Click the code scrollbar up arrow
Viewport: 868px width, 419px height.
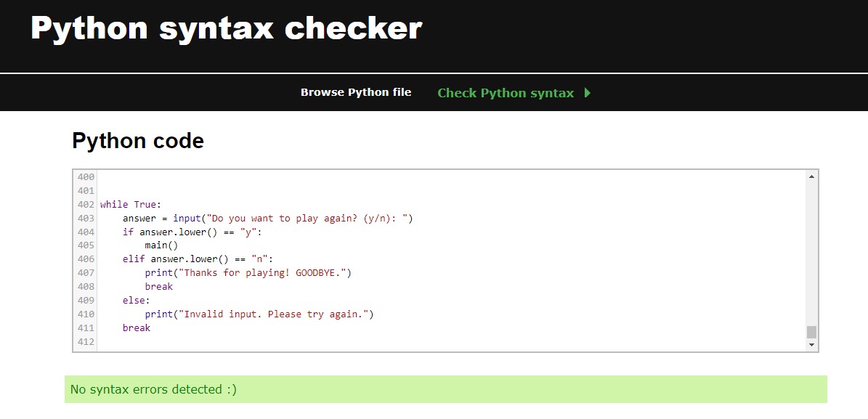tap(811, 176)
